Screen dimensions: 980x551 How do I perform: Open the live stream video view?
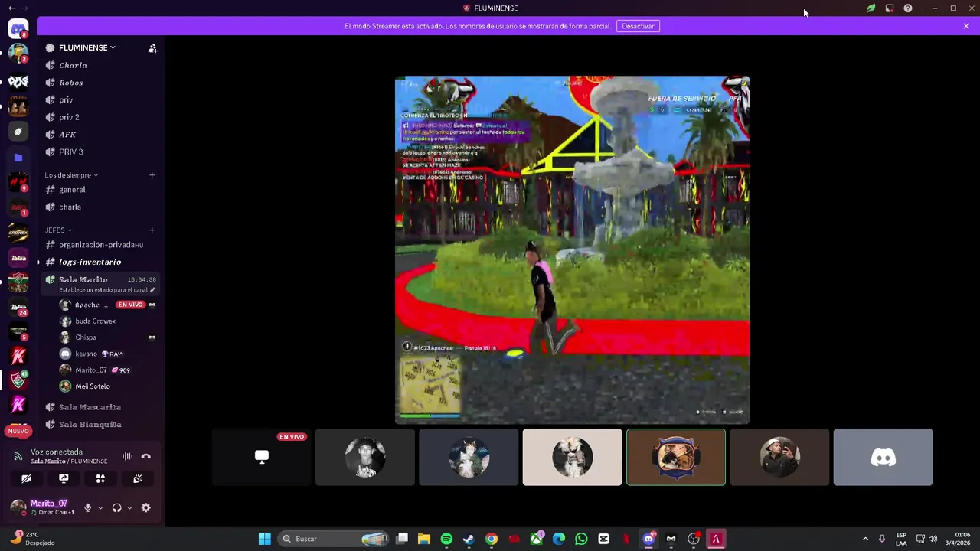[572, 249]
